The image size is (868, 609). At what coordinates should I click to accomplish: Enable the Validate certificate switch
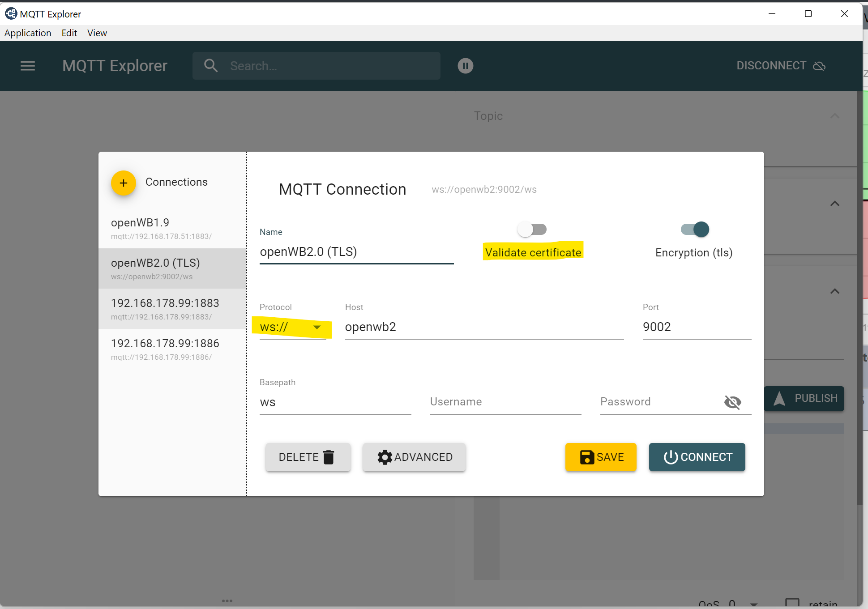[x=532, y=230]
